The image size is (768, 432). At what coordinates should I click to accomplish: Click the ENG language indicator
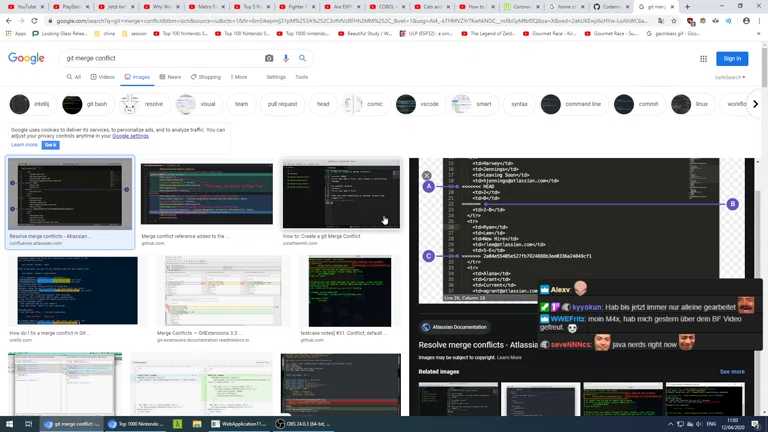[712, 424]
